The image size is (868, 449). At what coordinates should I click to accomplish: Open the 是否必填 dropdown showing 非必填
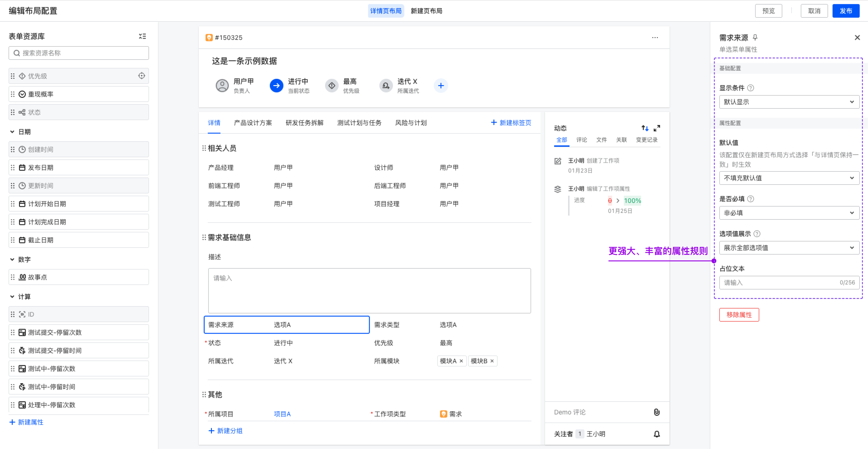click(x=789, y=213)
